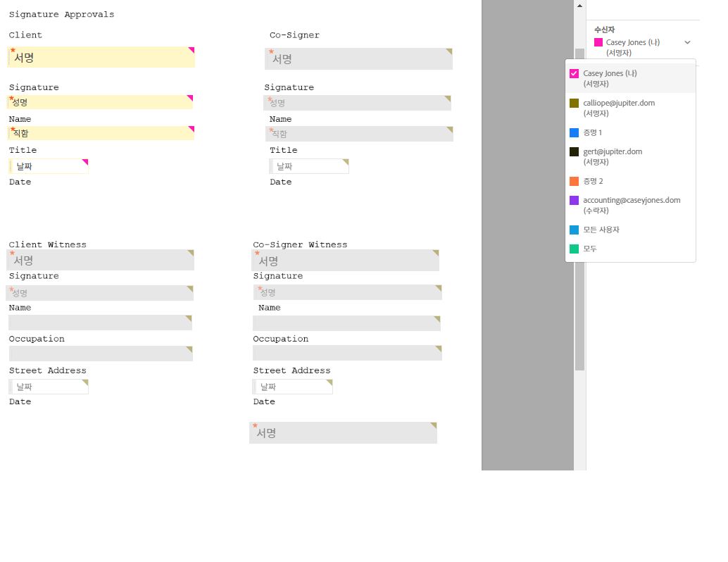The height and width of the screenshot is (562, 728).
Task: Click the Client 성명 name field
Action: pyautogui.click(x=100, y=102)
